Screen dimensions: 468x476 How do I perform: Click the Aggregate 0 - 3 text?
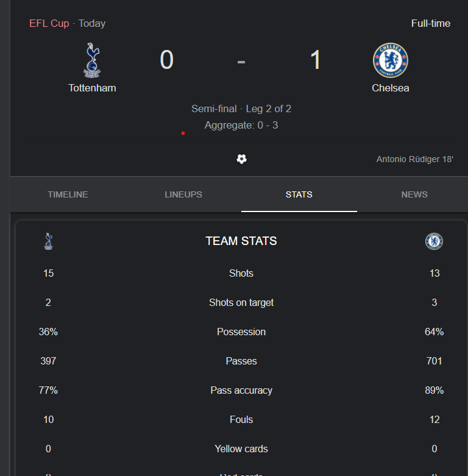pyautogui.click(x=241, y=125)
